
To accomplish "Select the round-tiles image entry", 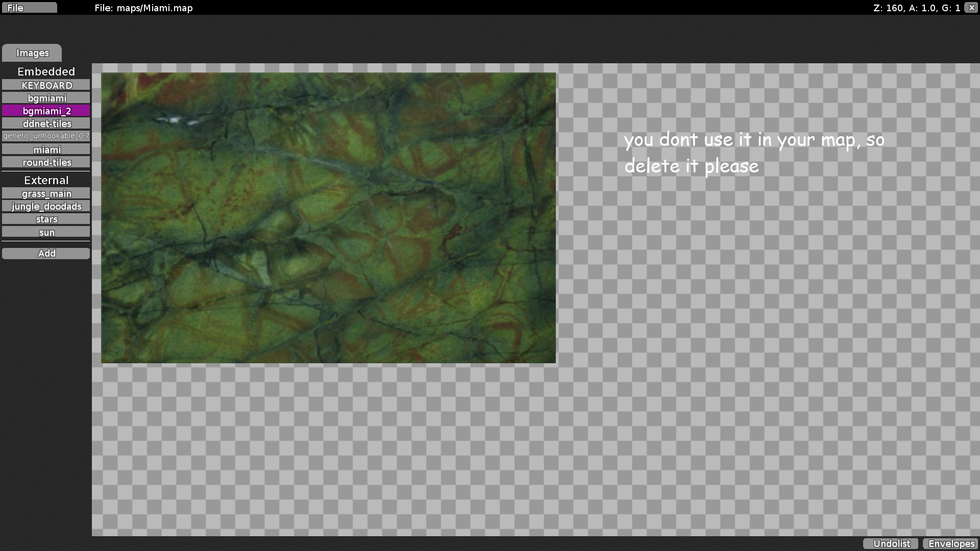I will 46,162.
